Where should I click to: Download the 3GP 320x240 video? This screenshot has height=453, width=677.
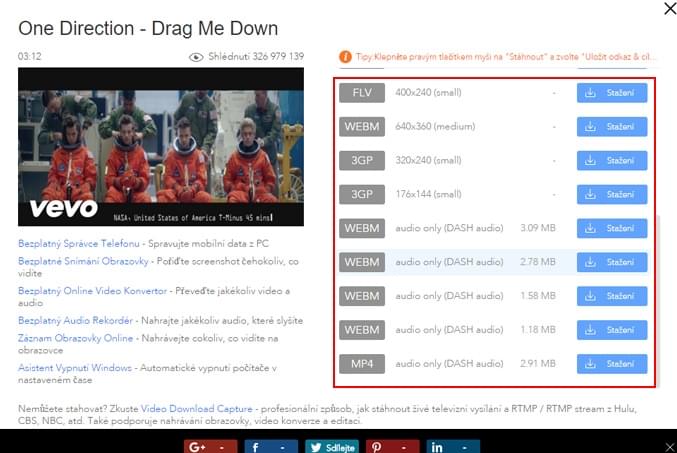[x=611, y=160]
